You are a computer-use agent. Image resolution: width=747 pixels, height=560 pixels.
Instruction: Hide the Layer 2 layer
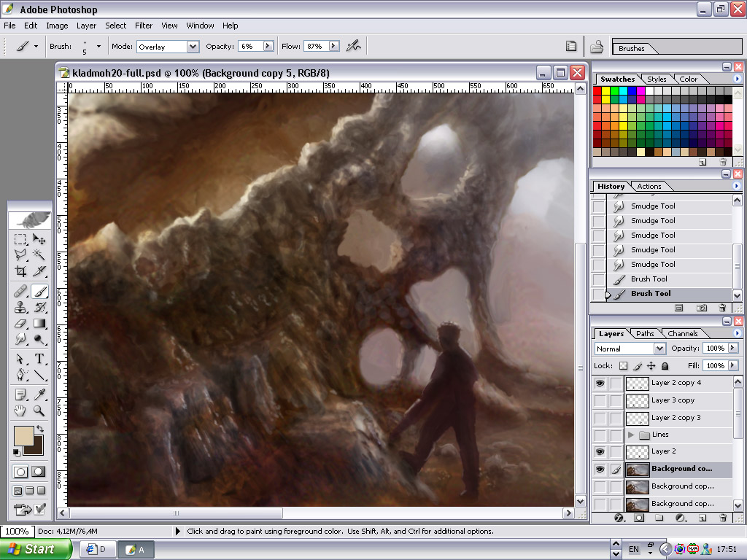tap(600, 451)
